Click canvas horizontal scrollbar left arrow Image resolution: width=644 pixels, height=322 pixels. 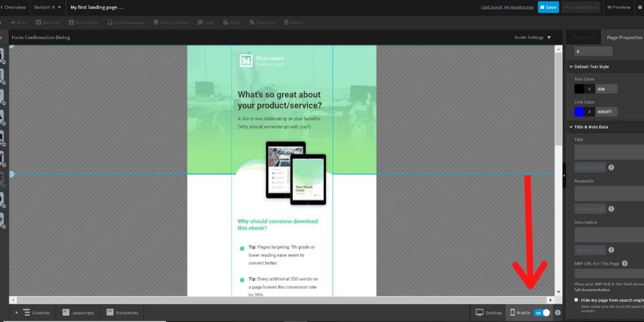coord(13,300)
